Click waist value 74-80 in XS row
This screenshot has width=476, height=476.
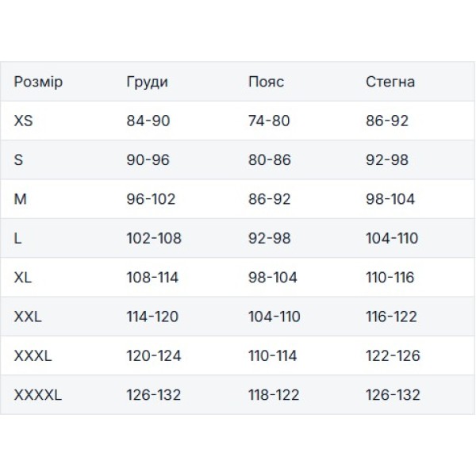(x=270, y=121)
